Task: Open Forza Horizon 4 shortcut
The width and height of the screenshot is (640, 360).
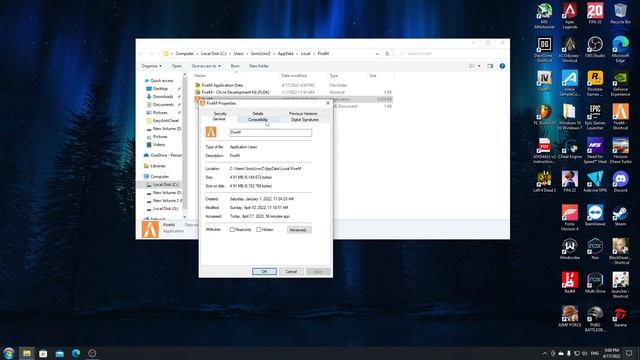Action: (570, 218)
